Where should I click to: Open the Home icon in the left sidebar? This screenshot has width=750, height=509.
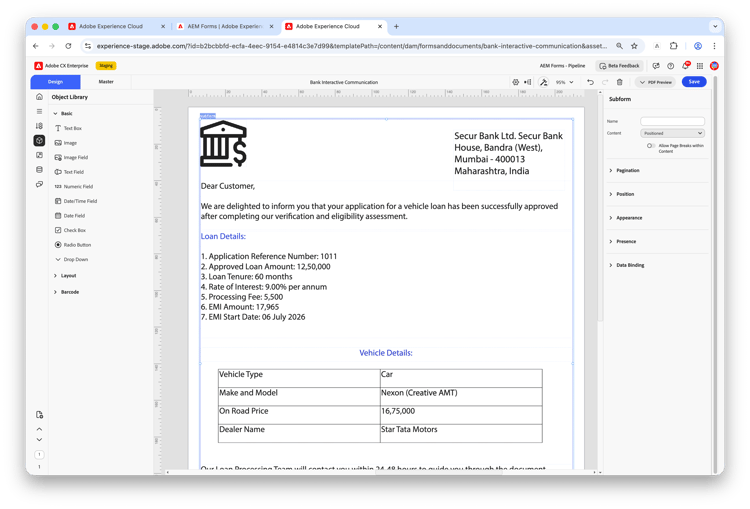[39, 97]
